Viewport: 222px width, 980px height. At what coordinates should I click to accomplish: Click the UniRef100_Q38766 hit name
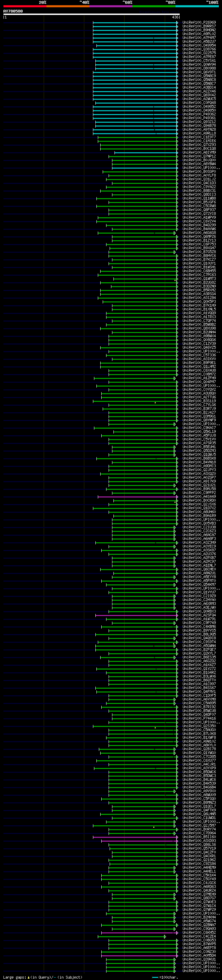tap(199, 49)
